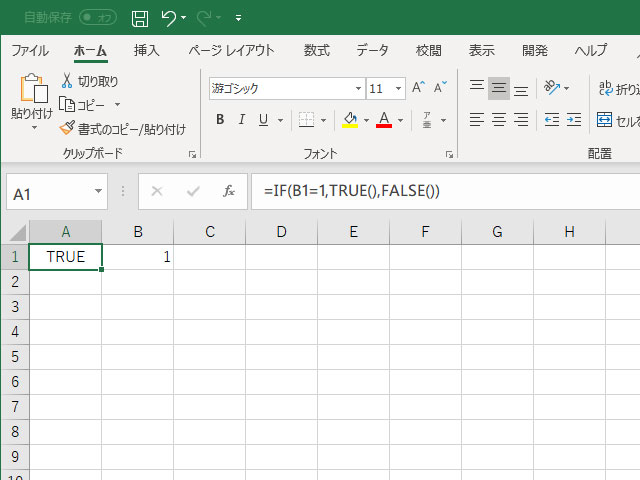
Task: Click the decrease indent icon
Action: click(x=552, y=120)
